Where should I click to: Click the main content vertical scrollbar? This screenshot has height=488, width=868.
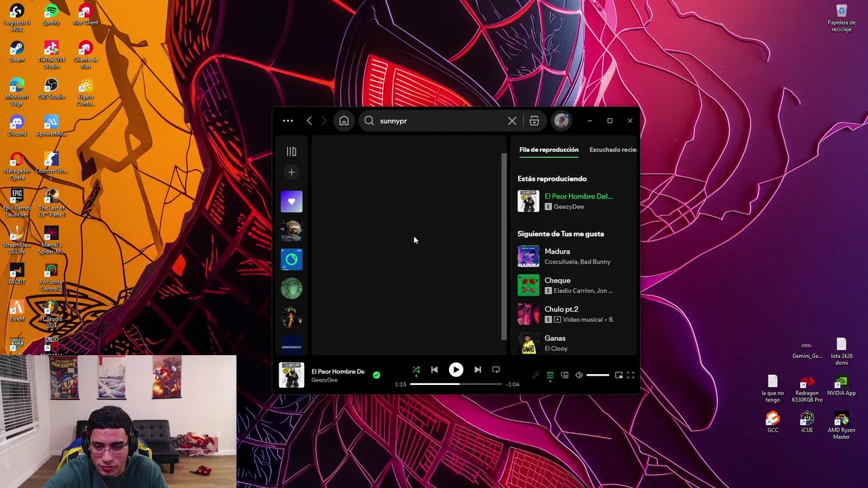(504, 246)
